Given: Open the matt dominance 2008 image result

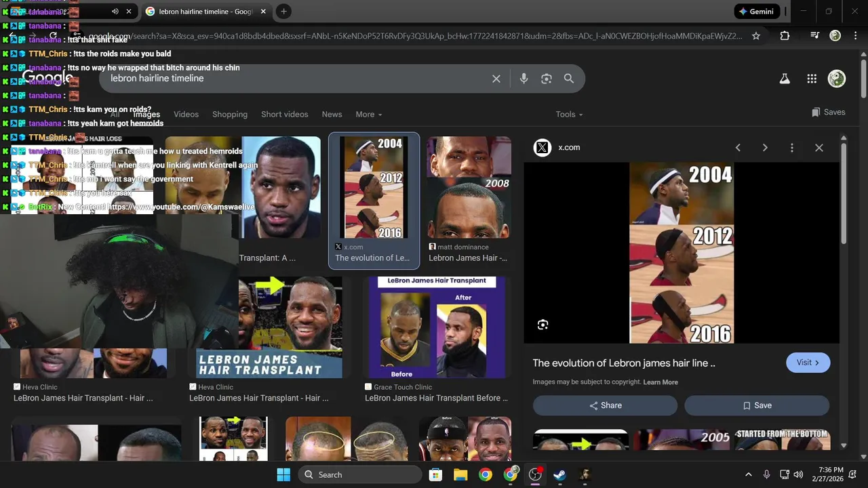Looking at the screenshot, I should 469,188.
